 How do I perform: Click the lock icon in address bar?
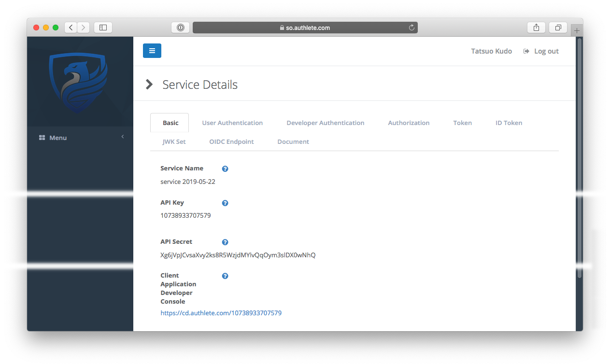[282, 28]
